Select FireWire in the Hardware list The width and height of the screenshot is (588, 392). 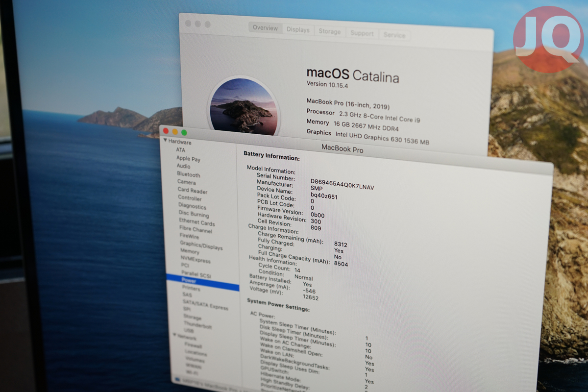(189, 236)
